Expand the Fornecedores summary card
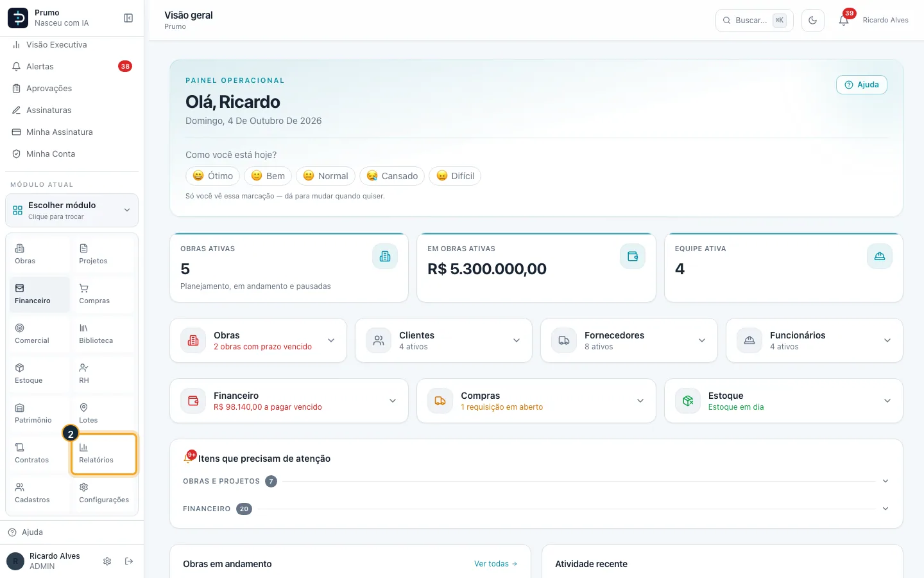This screenshot has width=924, height=578. click(x=629, y=340)
